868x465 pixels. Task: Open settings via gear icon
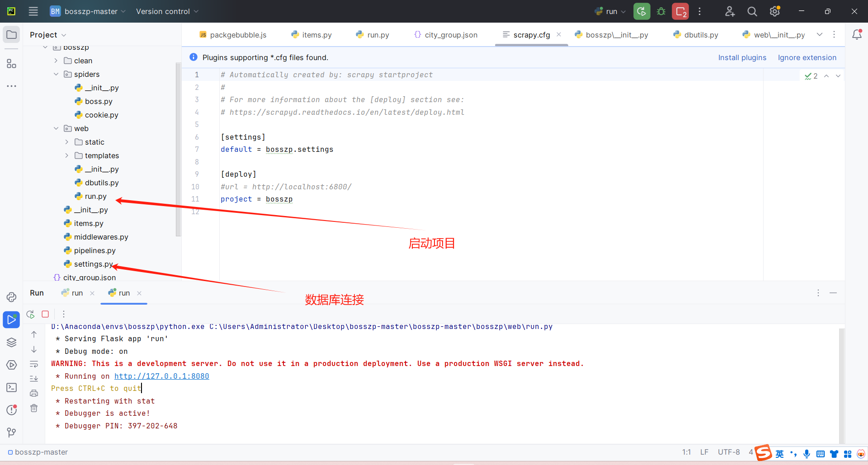point(774,11)
